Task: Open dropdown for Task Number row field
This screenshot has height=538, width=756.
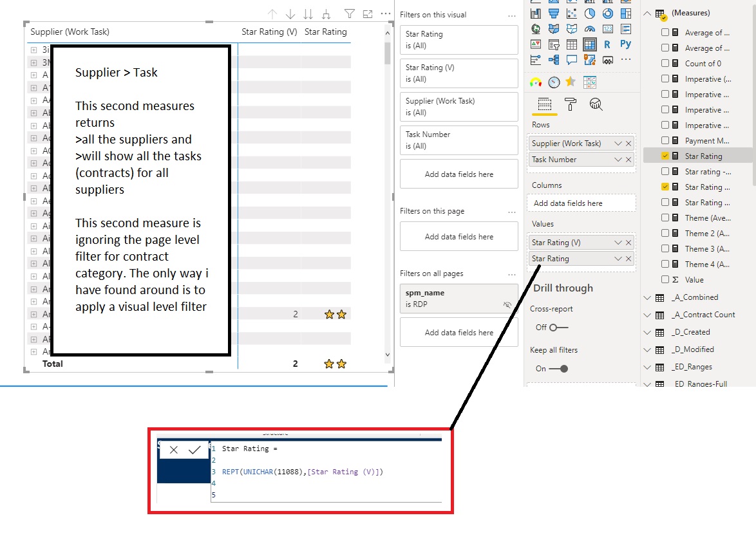Action: tap(618, 160)
